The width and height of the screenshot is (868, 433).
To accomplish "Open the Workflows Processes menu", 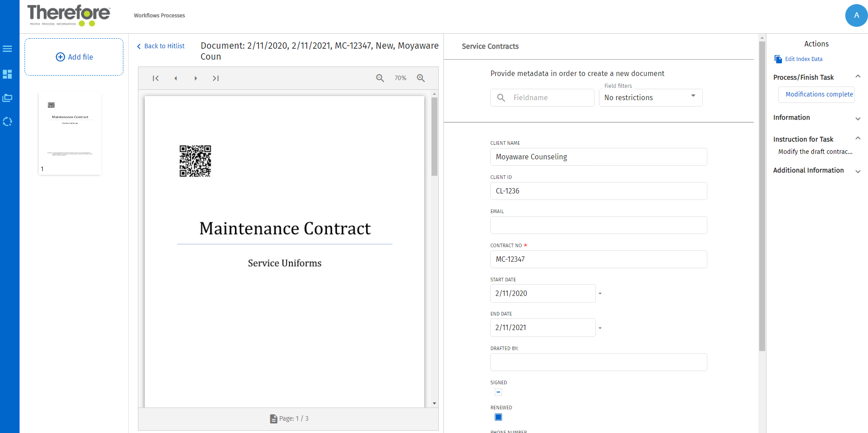I will coord(159,15).
